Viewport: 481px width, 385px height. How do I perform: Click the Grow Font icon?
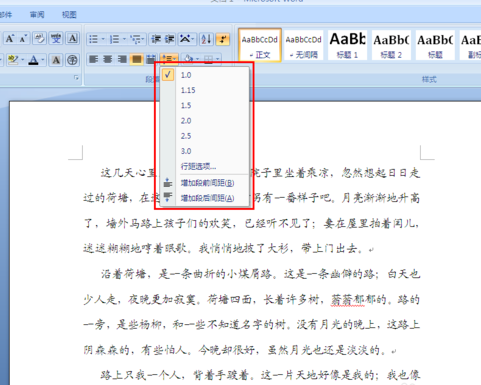(10, 39)
